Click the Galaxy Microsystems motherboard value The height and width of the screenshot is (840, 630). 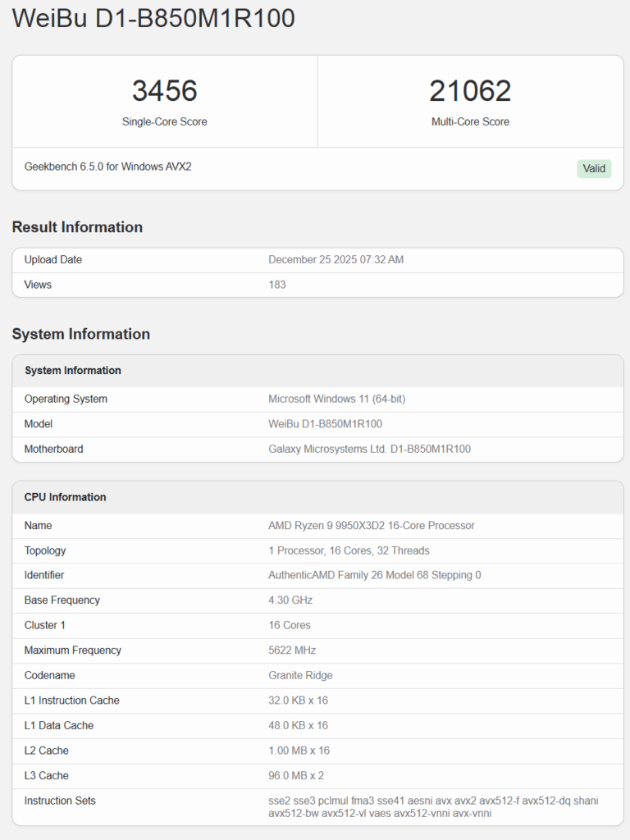(369, 449)
